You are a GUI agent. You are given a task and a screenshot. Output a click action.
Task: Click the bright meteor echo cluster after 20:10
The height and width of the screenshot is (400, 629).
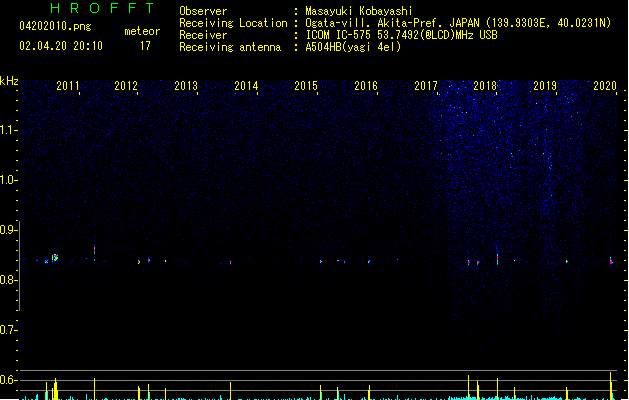click(55, 258)
